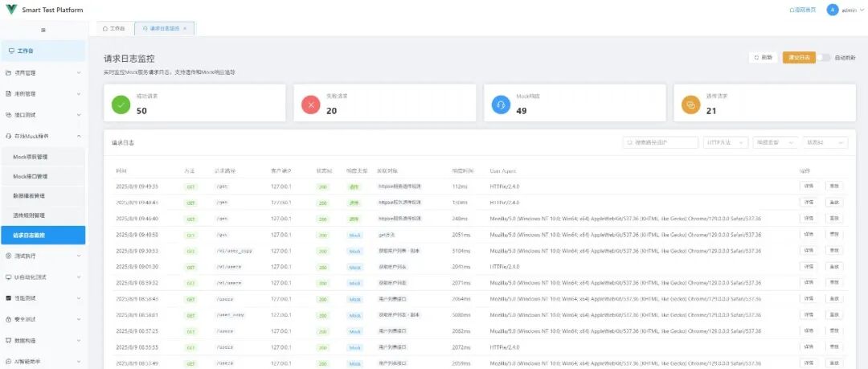Click the link left of the admin avatar
868x369 pixels.
tap(802, 10)
